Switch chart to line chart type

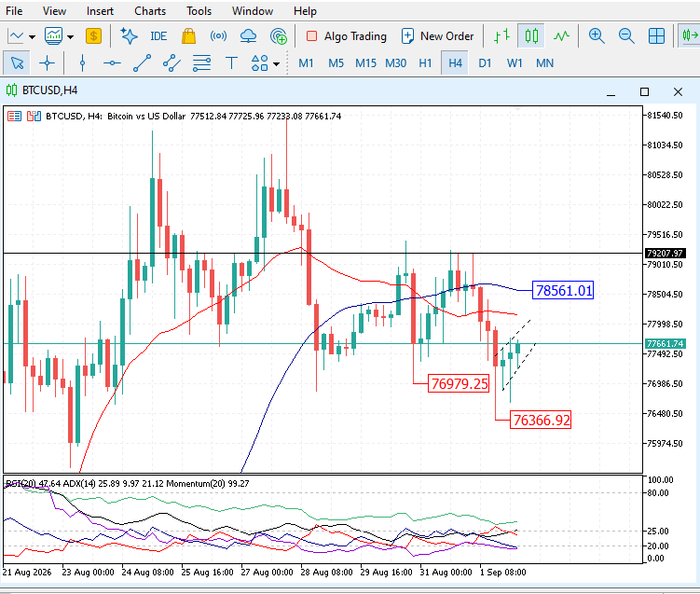[561, 36]
